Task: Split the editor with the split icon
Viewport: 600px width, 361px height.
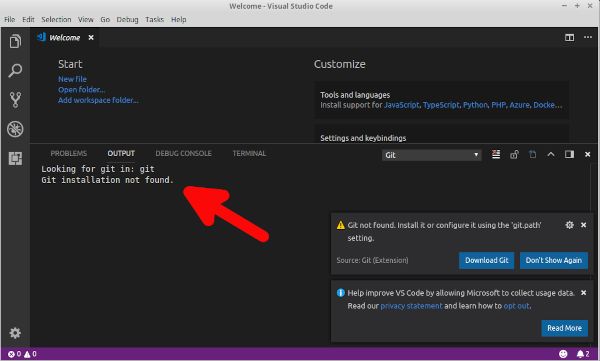Action: (569, 38)
